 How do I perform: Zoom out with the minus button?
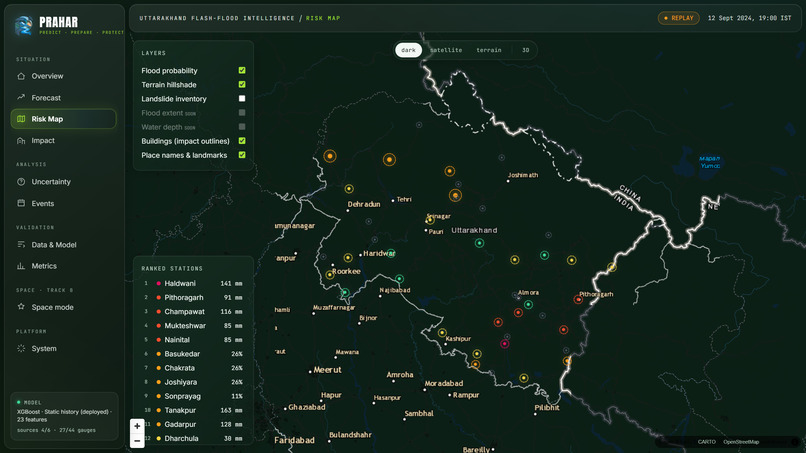pos(137,441)
